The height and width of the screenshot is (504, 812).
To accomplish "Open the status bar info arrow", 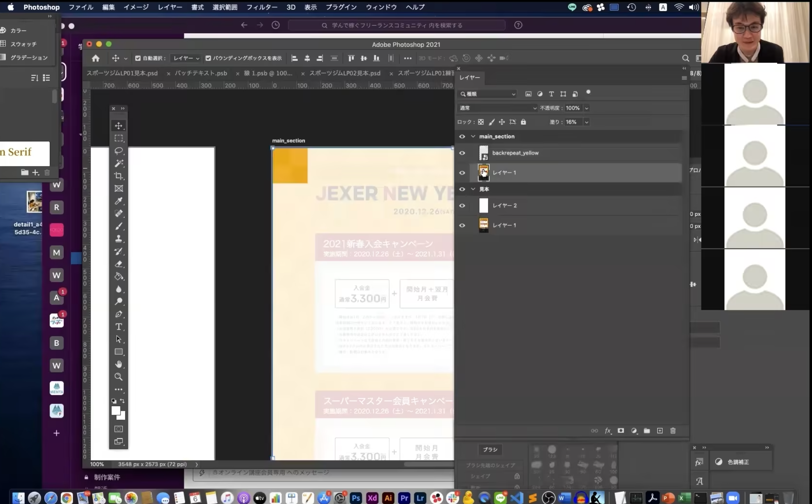I will click(x=197, y=464).
